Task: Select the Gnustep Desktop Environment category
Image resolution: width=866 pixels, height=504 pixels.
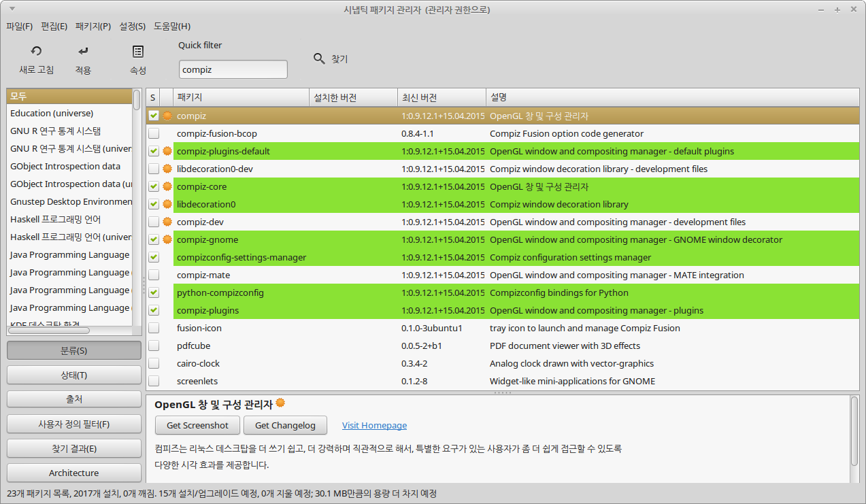Action: [69, 201]
